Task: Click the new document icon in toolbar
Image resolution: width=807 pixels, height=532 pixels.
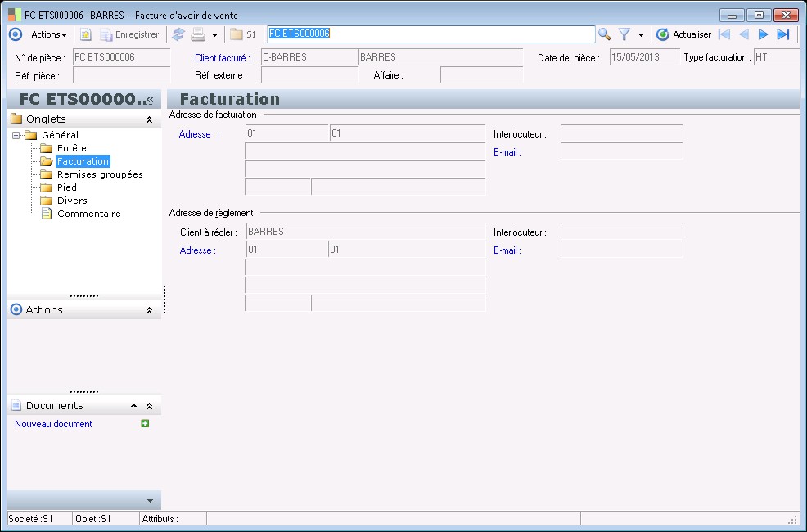Action: [85, 34]
